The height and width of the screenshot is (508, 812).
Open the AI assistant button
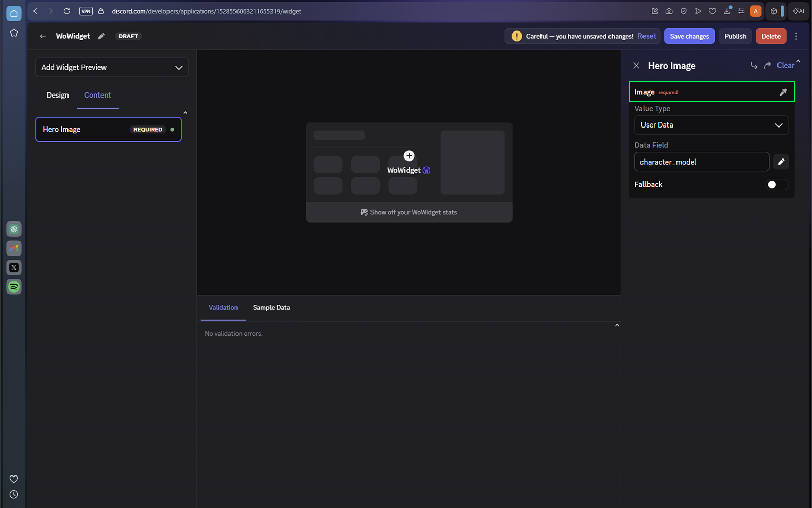(799, 11)
